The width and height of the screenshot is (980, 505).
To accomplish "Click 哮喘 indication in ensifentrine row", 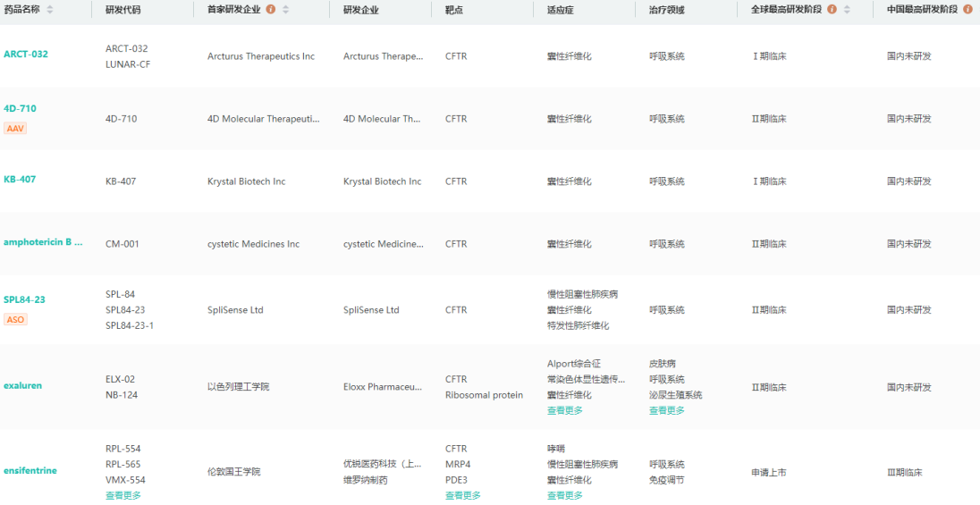I will point(555,448).
